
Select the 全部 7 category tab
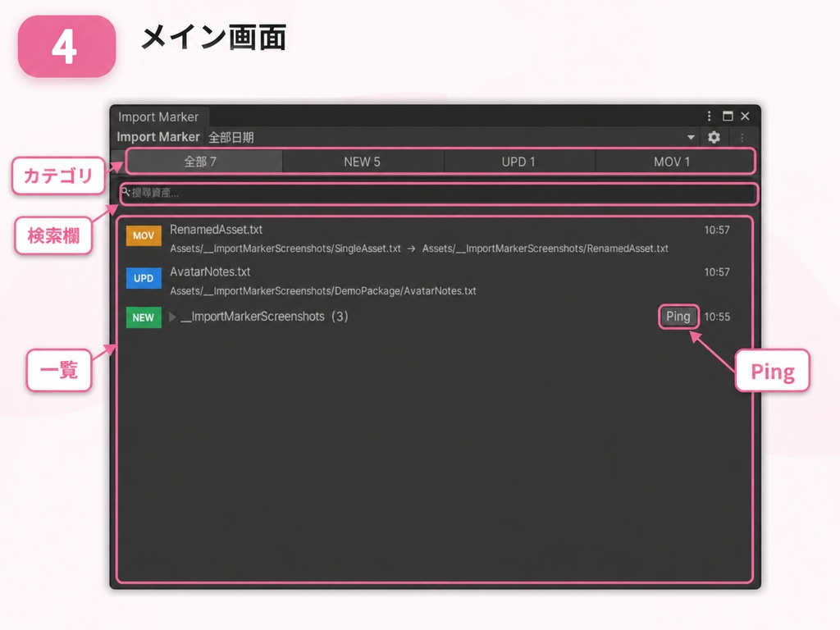(204, 162)
